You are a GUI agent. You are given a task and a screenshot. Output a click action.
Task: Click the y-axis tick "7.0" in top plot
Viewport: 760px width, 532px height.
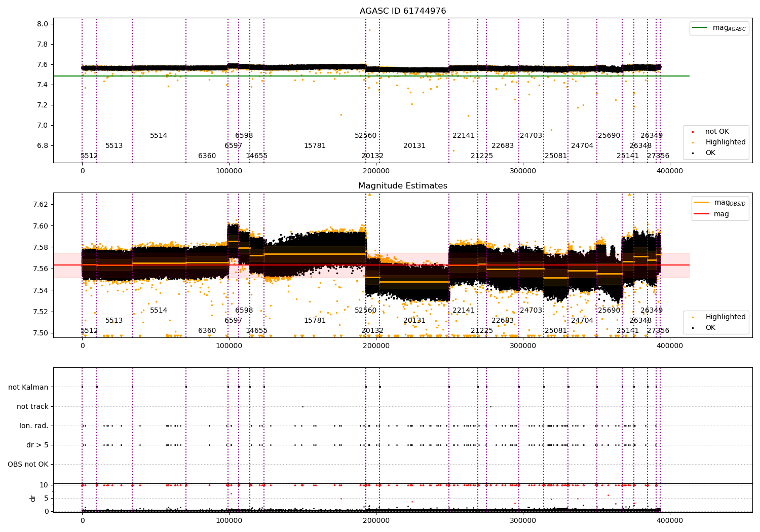pos(43,126)
